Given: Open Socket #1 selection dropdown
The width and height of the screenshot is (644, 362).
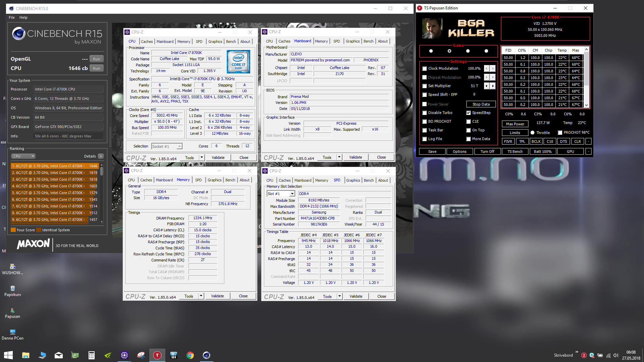Looking at the screenshot, I should (179, 146).
